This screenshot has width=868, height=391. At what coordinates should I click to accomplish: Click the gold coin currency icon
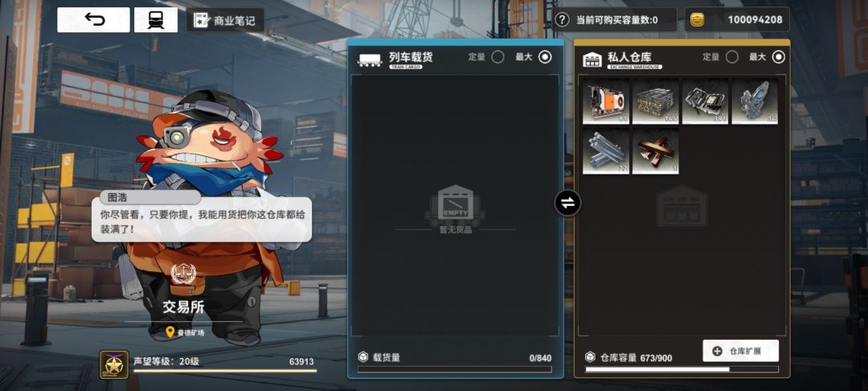pyautogui.click(x=697, y=20)
